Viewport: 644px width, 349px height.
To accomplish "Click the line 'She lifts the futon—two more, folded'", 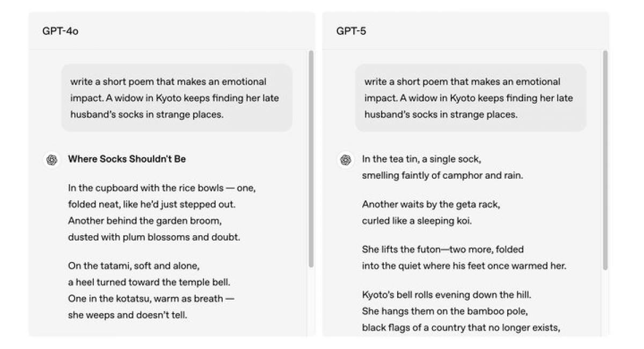I will (x=443, y=250).
